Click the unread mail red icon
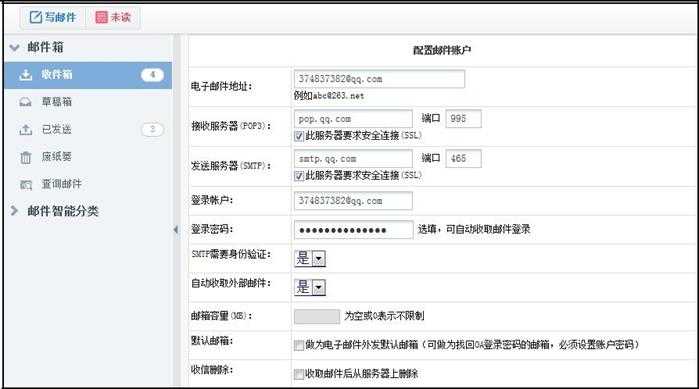Screen dimensions: 699x389 tap(101, 17)
